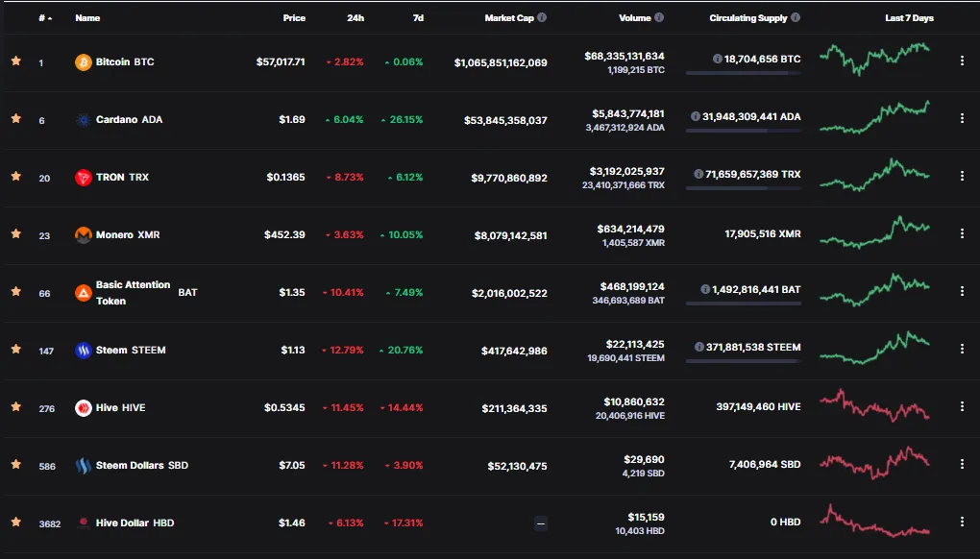Open the three-dot menu for Steem

point(962,349)
